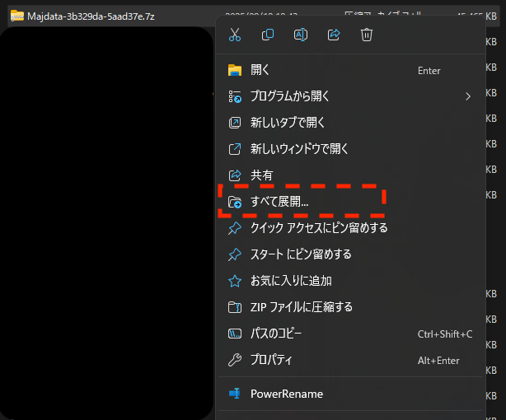Click the Cut scissors icon
Screen dimensions: 506x420
235,35
